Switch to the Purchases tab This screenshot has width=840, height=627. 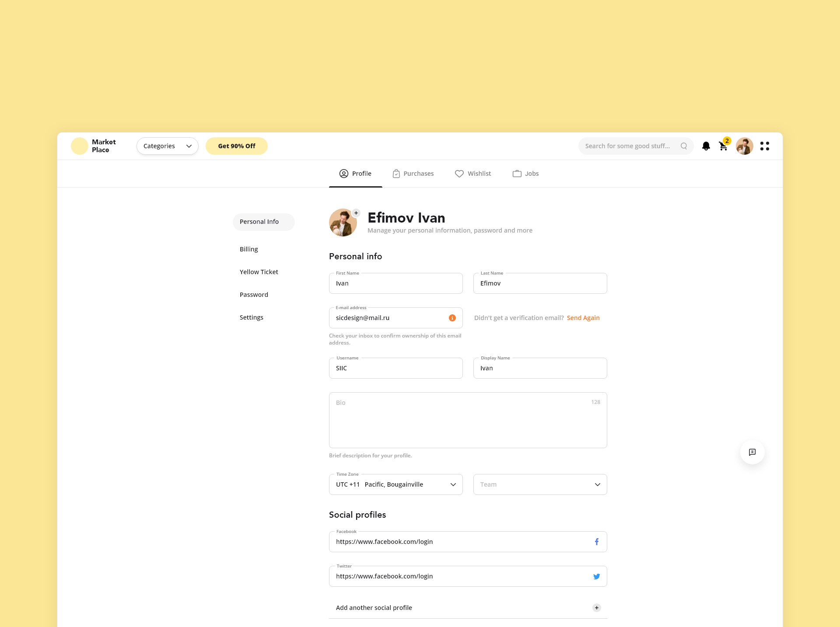[413, 174]
